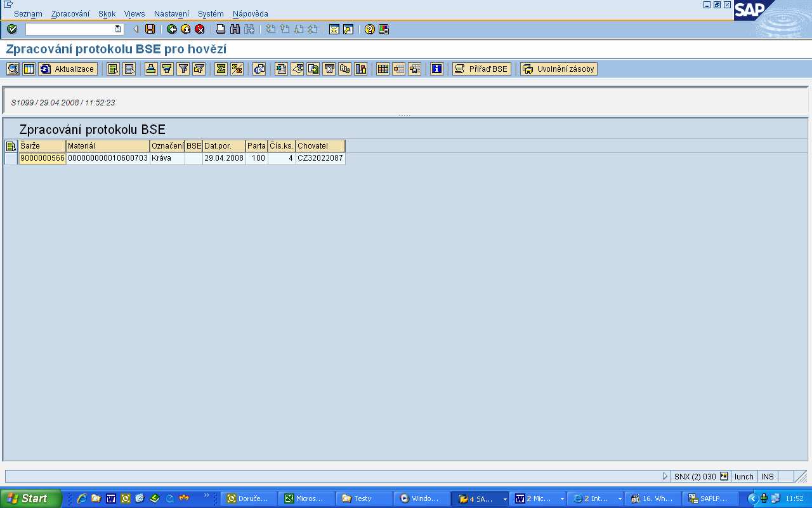The image size is (812, 508).
Task: Click the Aktualizace refresh button
Action: pos(68,69)
